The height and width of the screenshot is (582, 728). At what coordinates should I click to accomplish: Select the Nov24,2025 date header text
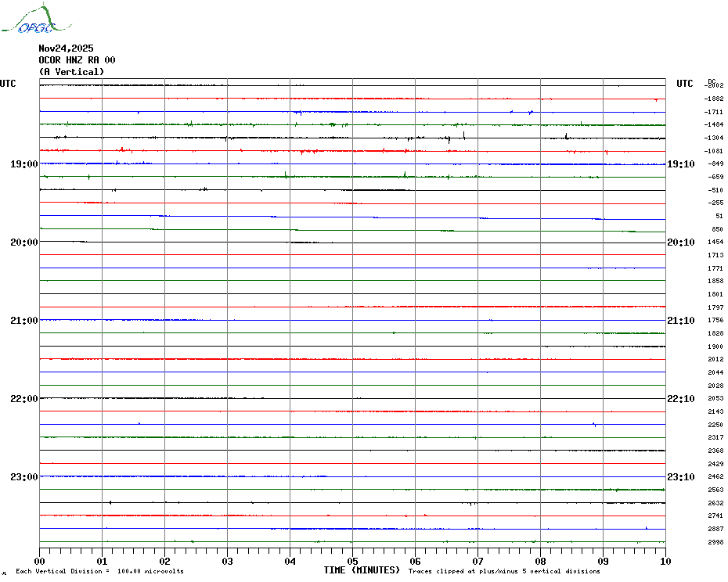tap(66, 48)
